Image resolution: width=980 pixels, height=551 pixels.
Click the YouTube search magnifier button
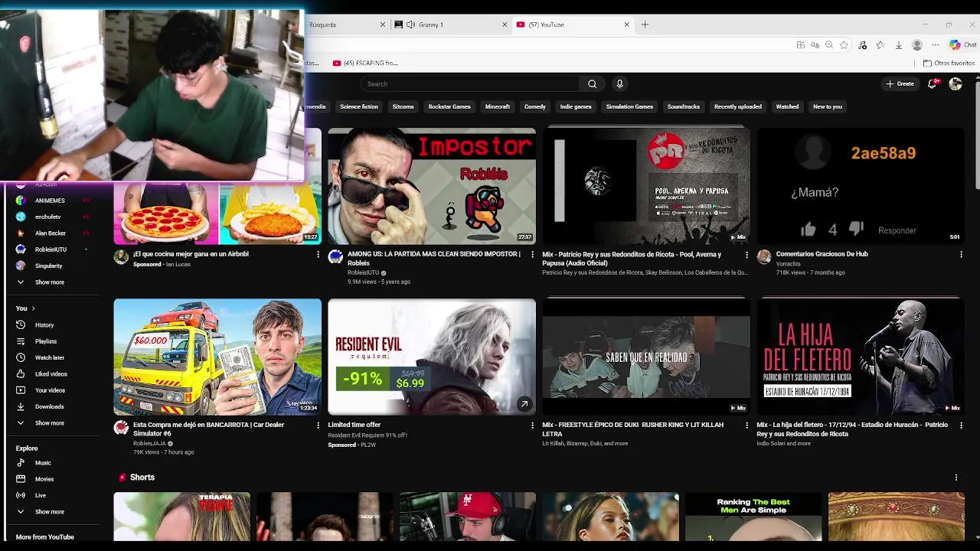(592, 84)
